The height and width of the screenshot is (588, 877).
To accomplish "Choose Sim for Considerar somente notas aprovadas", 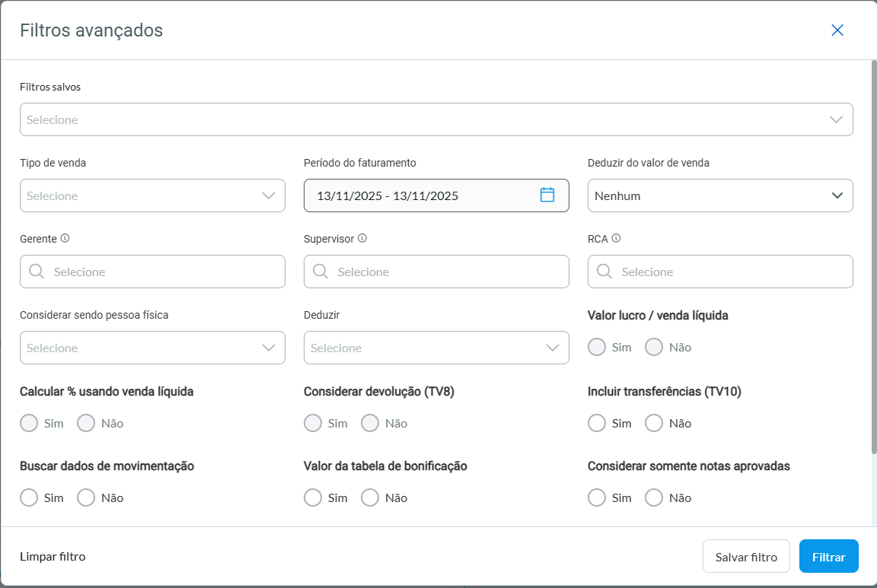I will pos(597,497).
